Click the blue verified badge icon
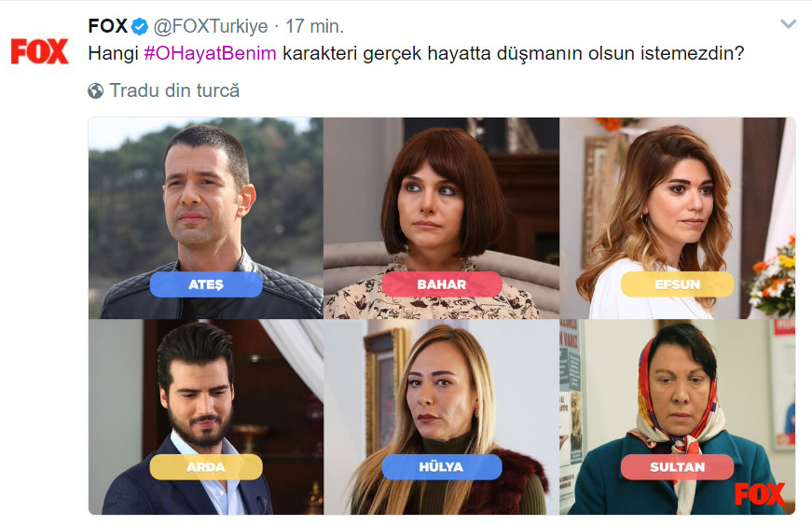This screenshot has height=526, width=812. pyautogui.click(x=139, y=26)
